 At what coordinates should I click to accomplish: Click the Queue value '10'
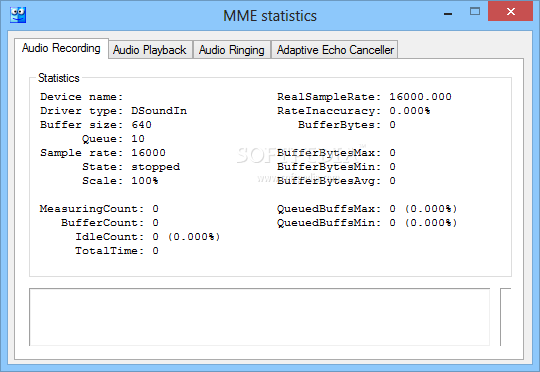point(138,139)
